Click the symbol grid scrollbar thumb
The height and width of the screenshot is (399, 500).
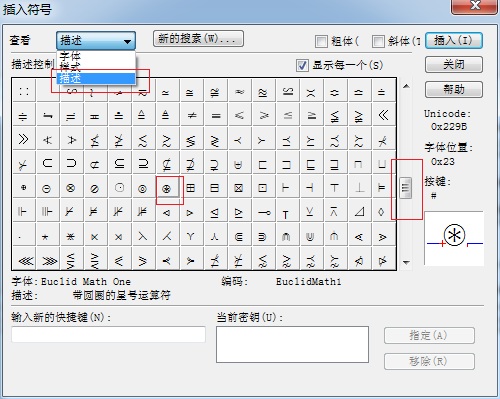coord(406,188)
